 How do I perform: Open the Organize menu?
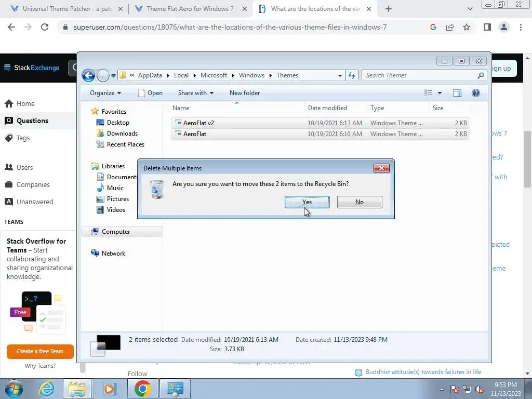pos(105,93)
